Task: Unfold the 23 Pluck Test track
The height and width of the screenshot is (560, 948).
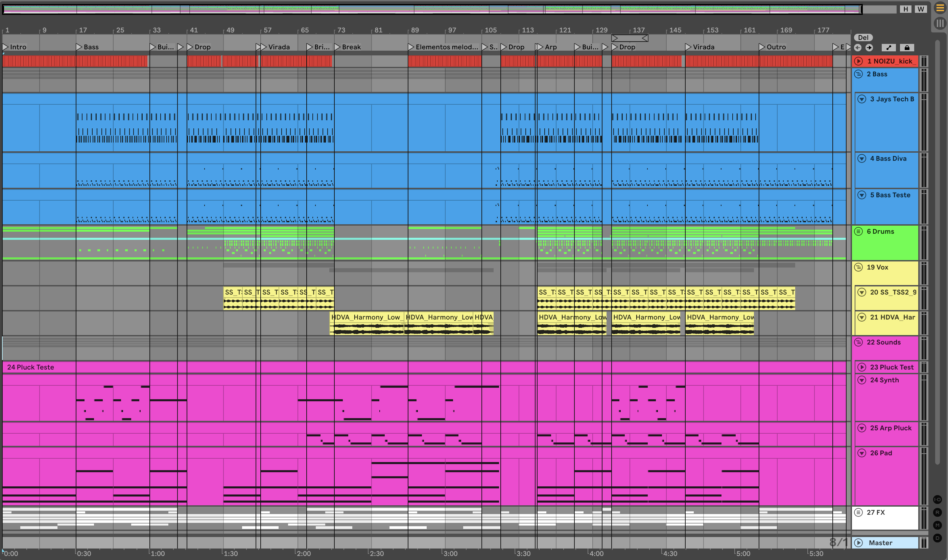Action: (x=862, y=367)
